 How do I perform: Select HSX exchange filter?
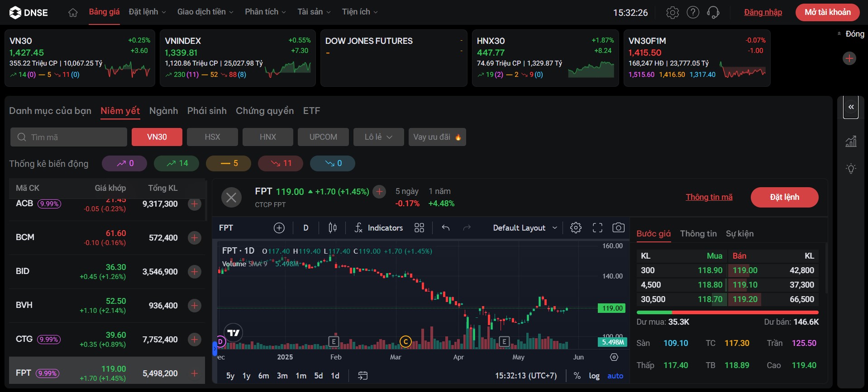click(x=212, y=137)
